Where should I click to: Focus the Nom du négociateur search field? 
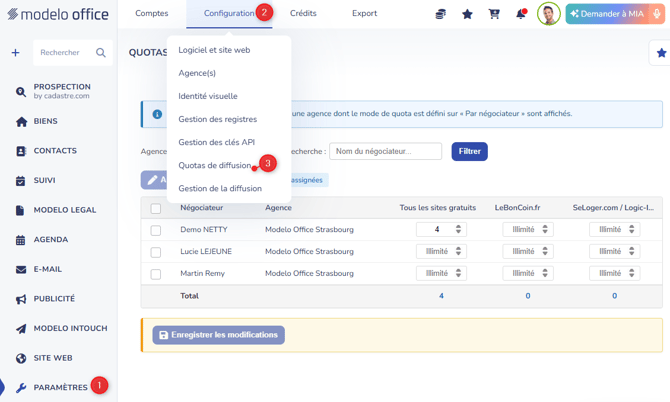coord(385,151)
